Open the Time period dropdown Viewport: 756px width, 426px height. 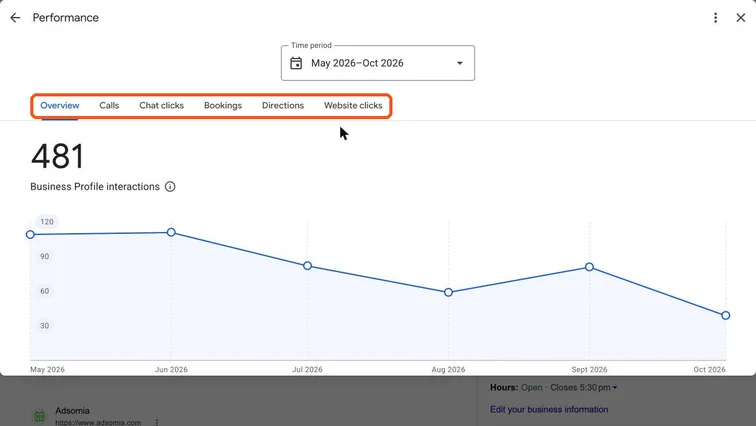(x=378, y=63)
